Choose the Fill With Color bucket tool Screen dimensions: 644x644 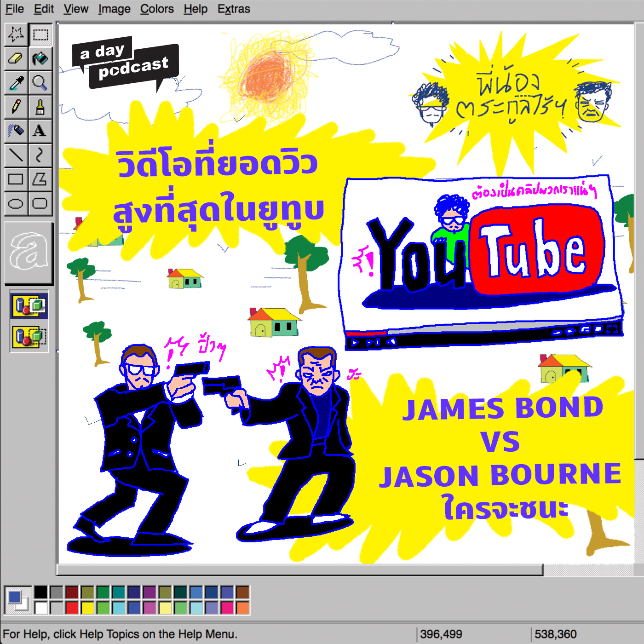(40, 58)
